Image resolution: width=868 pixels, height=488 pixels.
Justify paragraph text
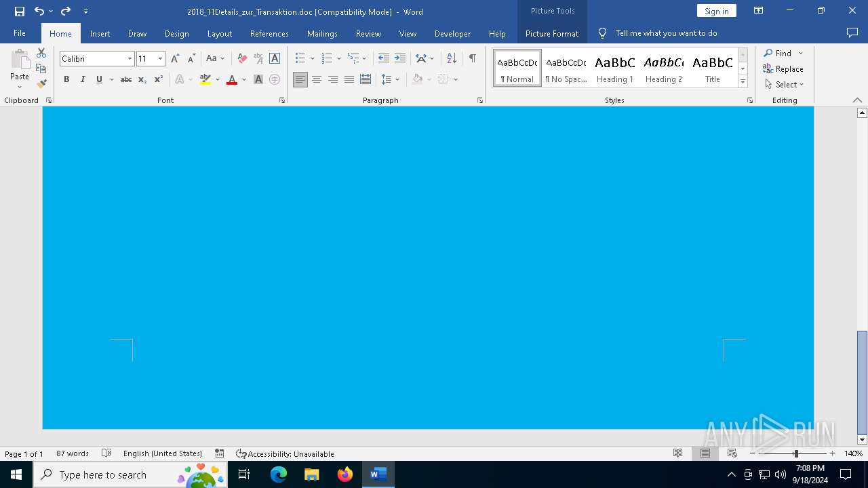tap(349, 79)
